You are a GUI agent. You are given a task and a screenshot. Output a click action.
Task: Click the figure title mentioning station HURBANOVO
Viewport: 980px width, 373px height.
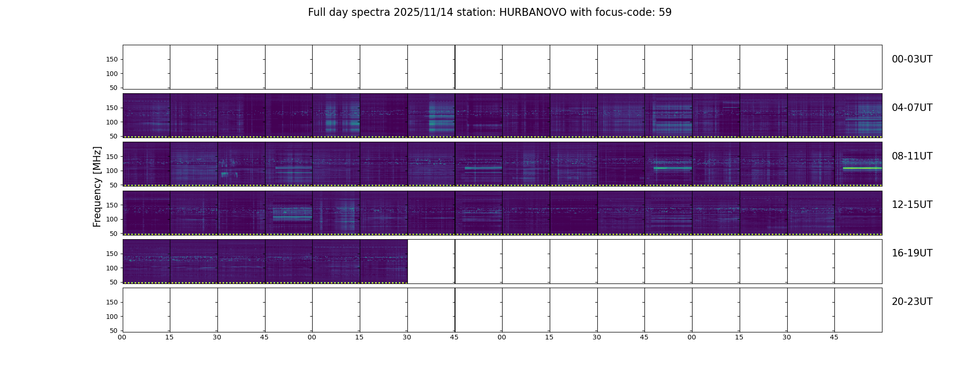pyautogui.click(x=490, y=13)
